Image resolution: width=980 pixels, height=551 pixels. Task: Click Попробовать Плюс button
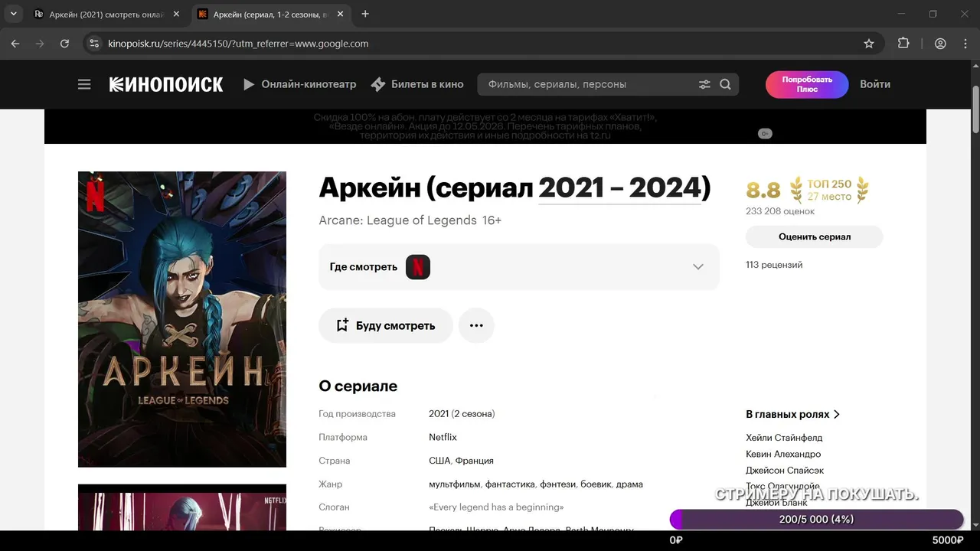807,84
